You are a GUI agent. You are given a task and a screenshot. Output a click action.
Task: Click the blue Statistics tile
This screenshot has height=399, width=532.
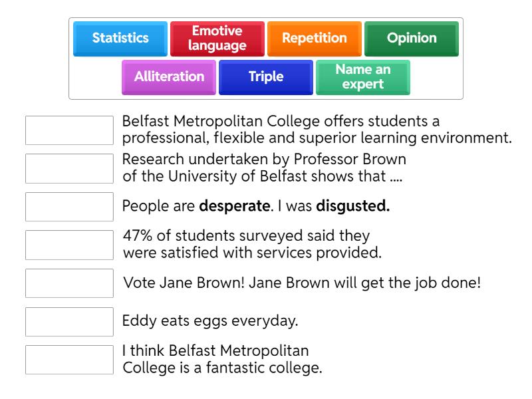[120, 39]
